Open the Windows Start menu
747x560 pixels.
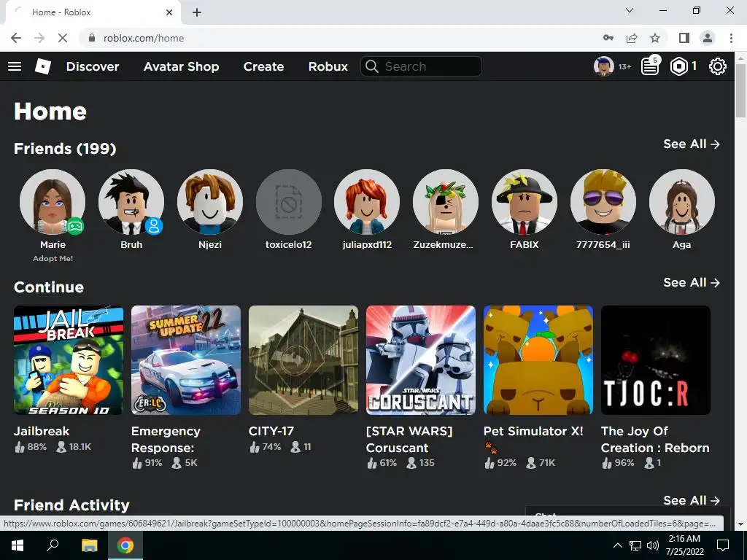tap(18, 545)
